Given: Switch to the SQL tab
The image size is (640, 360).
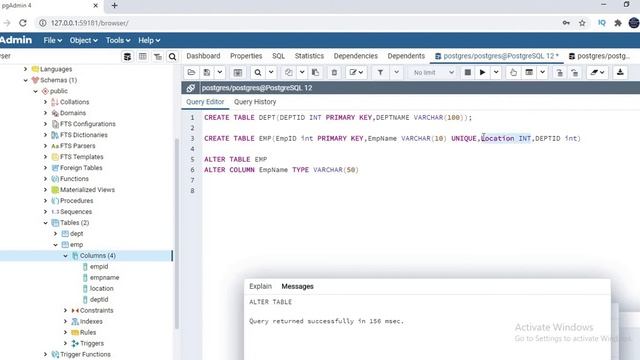Looking at the screenshot, I should point(278,56).
